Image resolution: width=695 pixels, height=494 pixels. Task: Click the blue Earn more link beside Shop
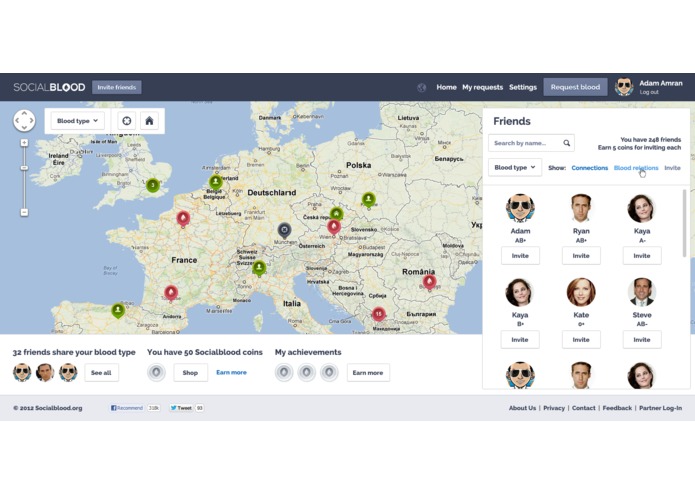point(231,373)
